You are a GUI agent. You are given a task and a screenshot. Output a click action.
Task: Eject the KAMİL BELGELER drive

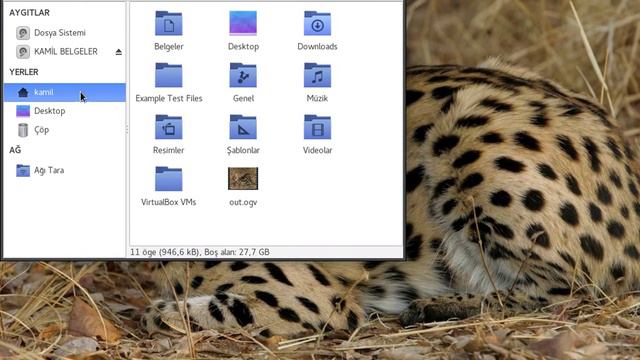pyautogui.click(x=118, y=52)
